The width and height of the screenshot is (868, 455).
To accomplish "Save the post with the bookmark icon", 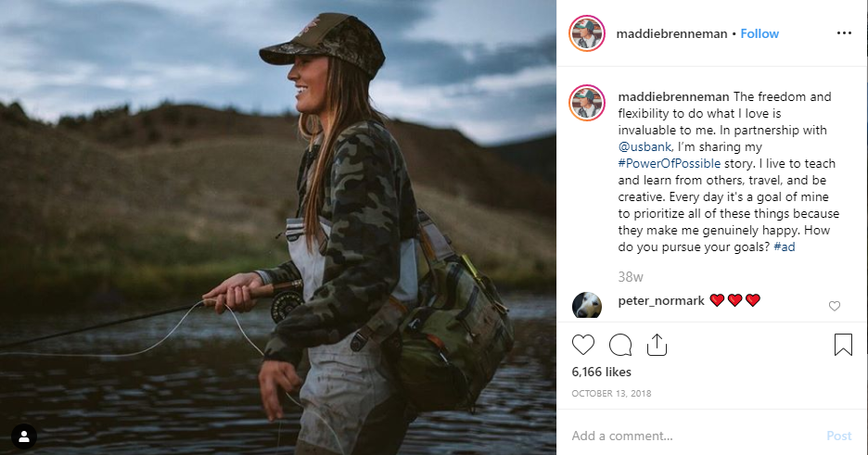I will pos(843,345).
